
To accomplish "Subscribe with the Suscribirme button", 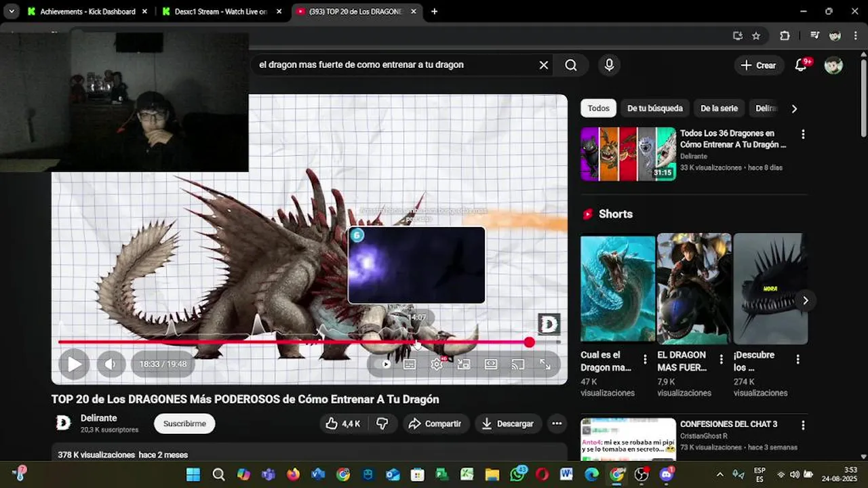I will point(184,424).
